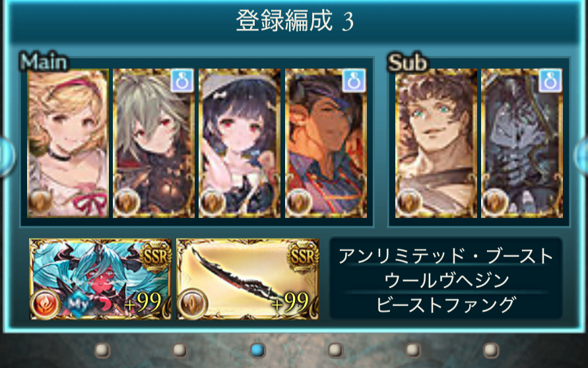588x368 pixels.
Task: Select the second page indicator dot
Action: pyautogui.click(x=180, y=350)
